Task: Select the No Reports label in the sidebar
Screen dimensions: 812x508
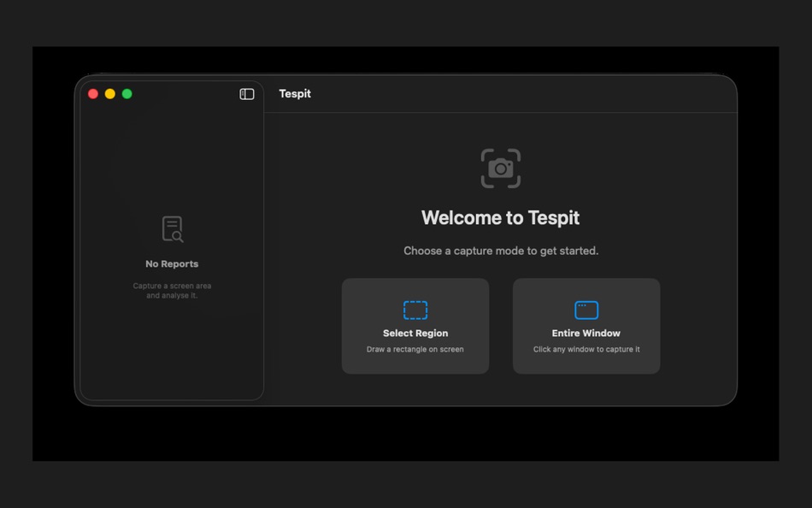Action: tap(171, 263)
